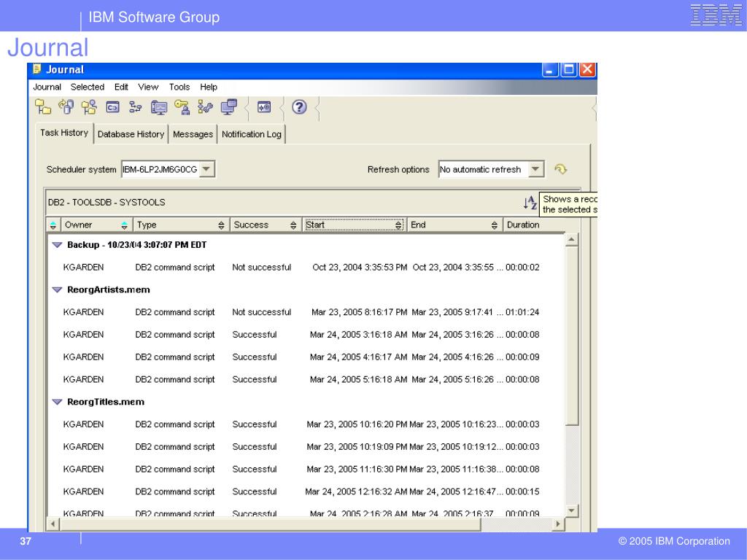Collapse the Backup task group

pos(57,245)
